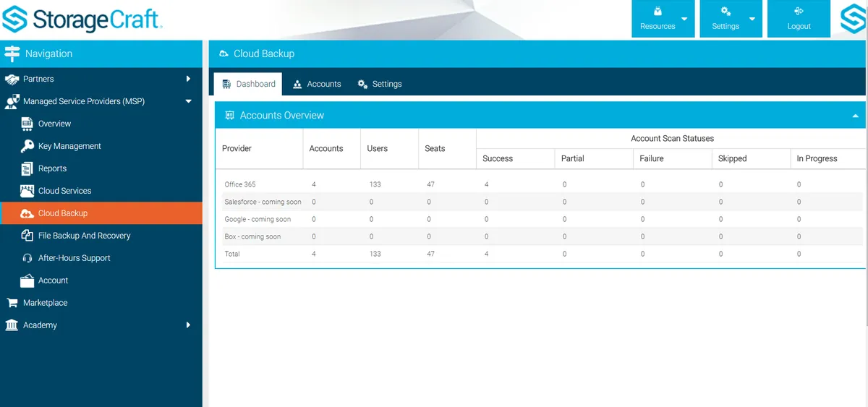Collapse the Accounts Overview panel

(855, 116)
